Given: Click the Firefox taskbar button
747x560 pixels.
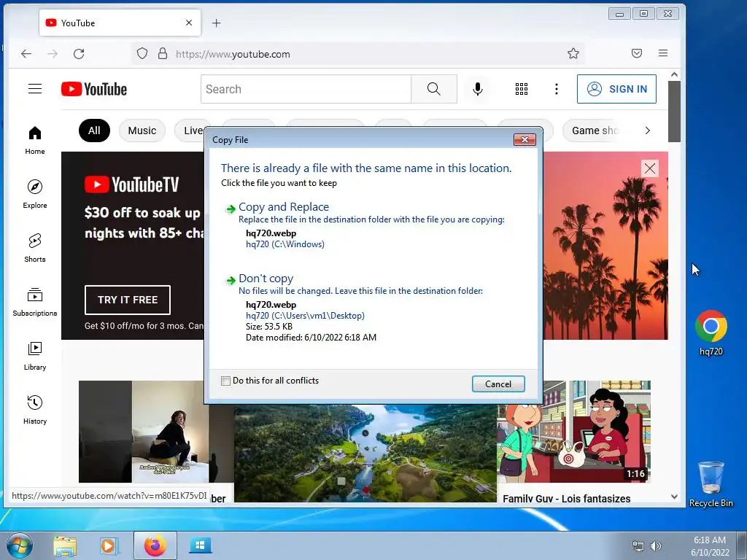Looking at the screenshot, I should point(155,545).
